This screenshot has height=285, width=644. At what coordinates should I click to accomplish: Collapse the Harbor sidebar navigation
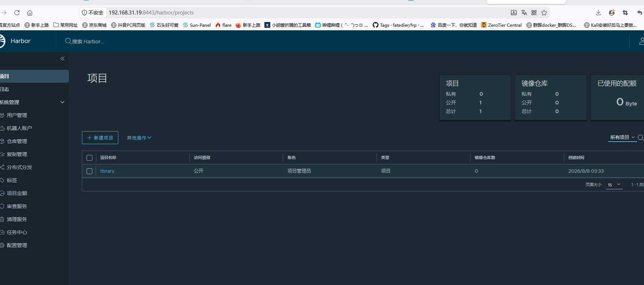tap(62, 59)
